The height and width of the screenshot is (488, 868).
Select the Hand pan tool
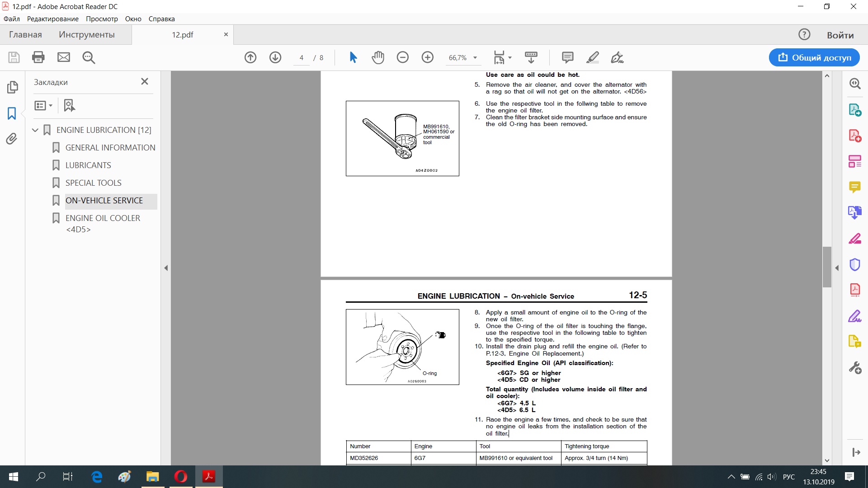[x=378, y=57]
